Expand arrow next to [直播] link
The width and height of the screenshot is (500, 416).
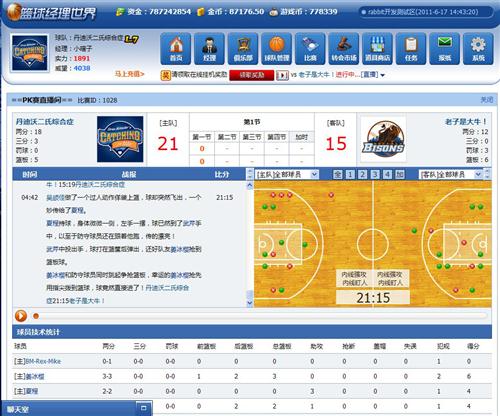(x=383, y=75)
